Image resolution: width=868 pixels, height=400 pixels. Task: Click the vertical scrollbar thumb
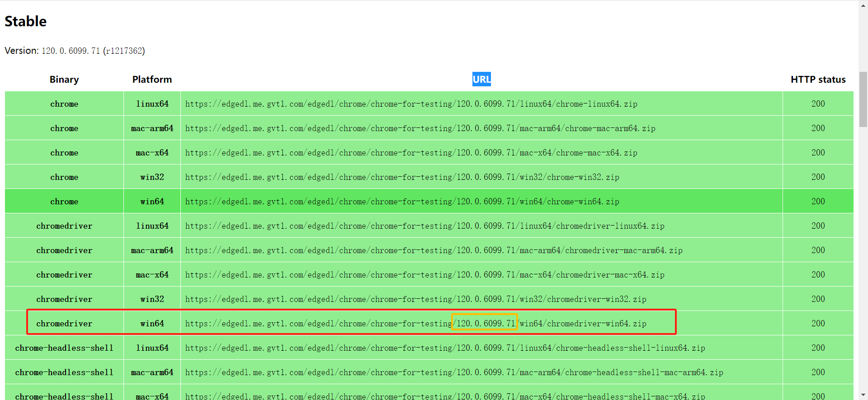(863, 99)
